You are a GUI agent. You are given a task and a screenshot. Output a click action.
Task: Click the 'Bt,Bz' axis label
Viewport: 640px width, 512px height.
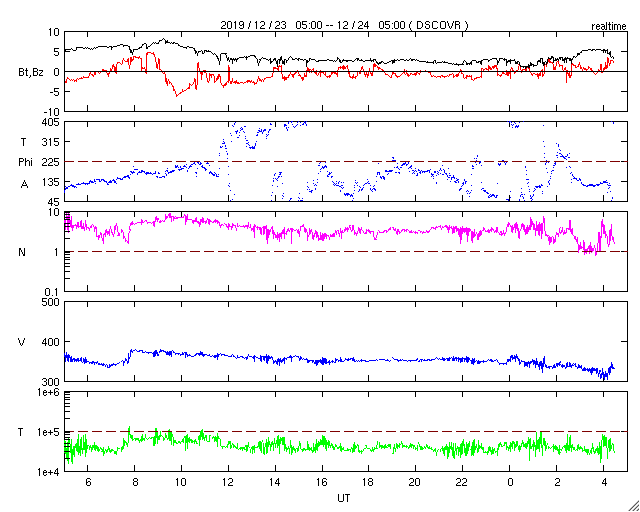31,75
